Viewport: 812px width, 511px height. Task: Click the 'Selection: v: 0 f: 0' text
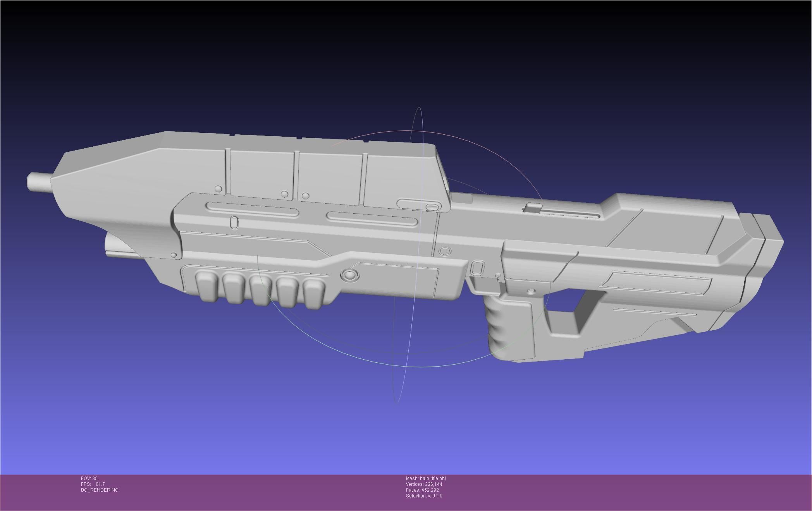click(424, 496)
